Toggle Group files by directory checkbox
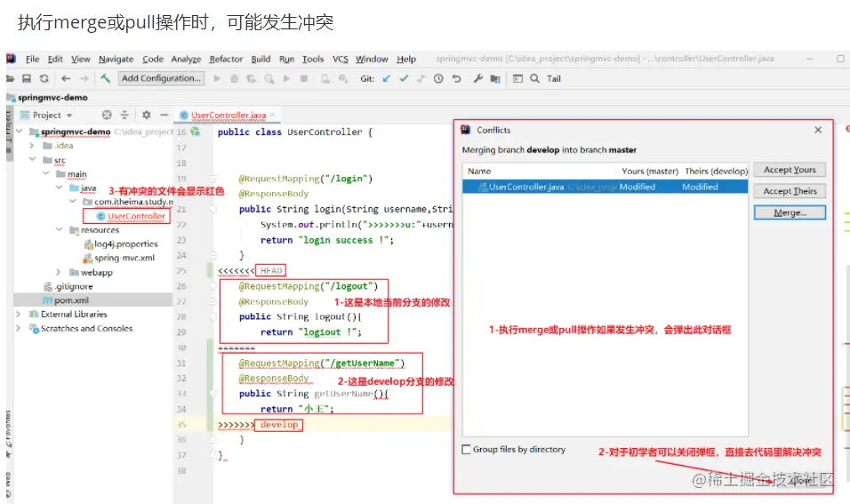The image size is (850, 504). click(466, 449)
